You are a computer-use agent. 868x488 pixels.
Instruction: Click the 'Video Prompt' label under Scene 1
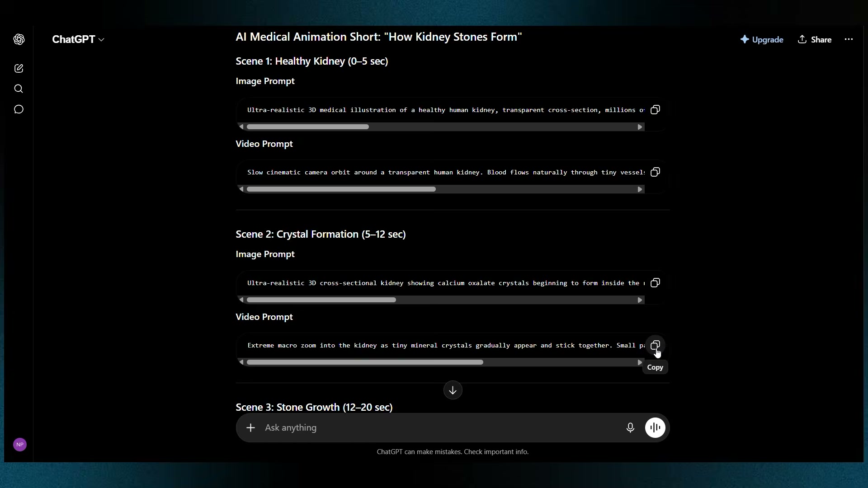tap(264, 144)
